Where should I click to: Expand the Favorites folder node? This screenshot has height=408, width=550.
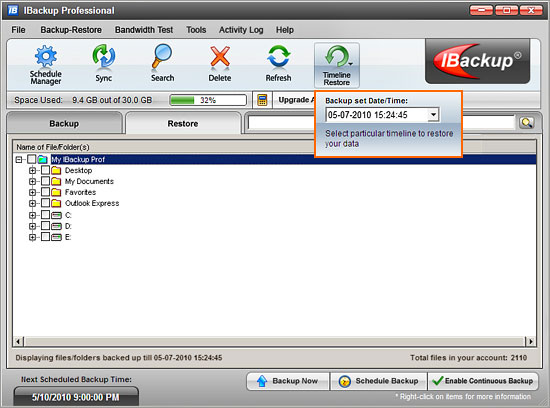coord(32,192)
